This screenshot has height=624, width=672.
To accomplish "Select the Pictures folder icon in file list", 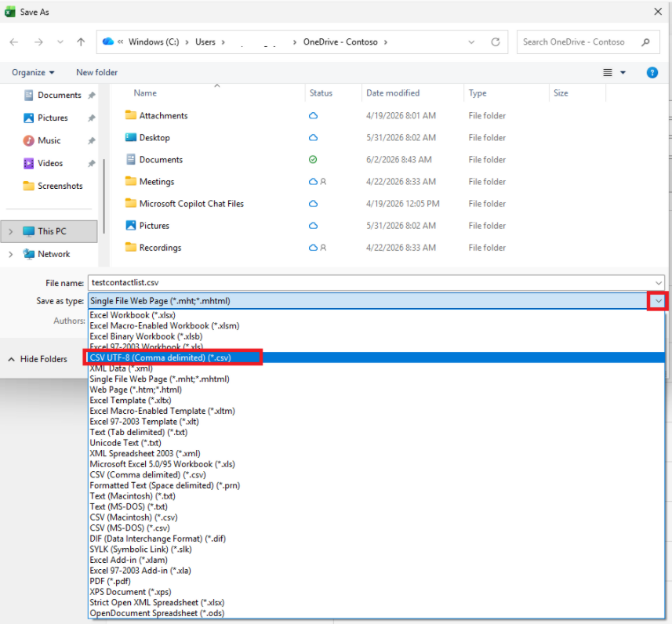I will tap(131, 226).
